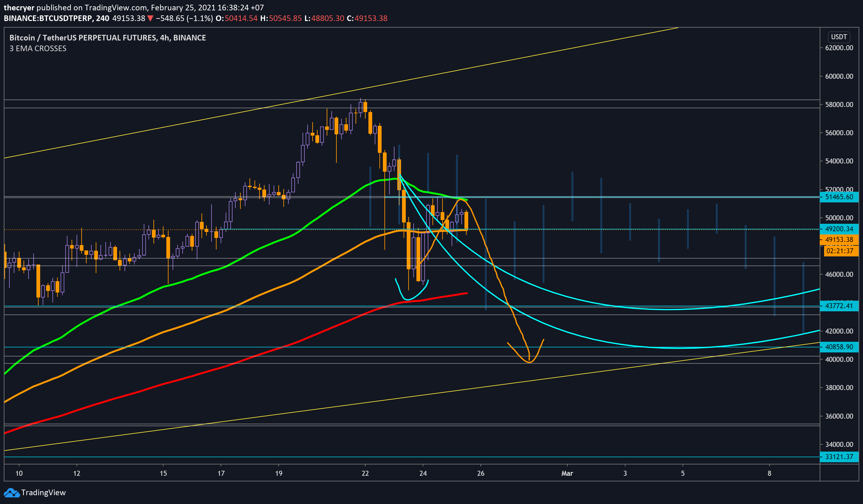The image size is (863, 504).
Task: Click the 56000.00 price axis tick
Action: click(839, 133)
